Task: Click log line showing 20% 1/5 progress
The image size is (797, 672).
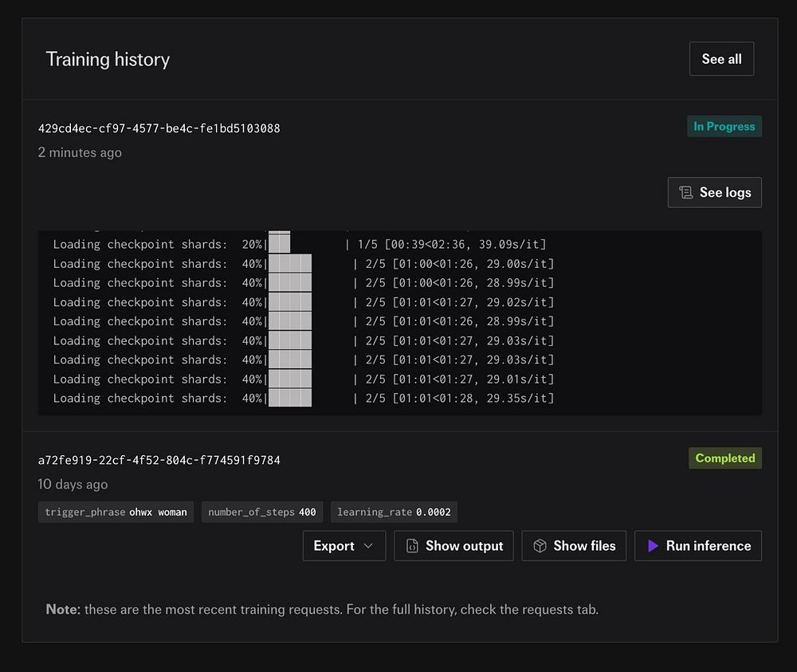Action: (x=300, y=245)
